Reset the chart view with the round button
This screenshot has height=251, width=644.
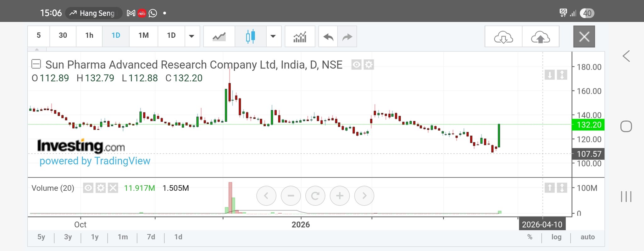(x=315, y=196)
